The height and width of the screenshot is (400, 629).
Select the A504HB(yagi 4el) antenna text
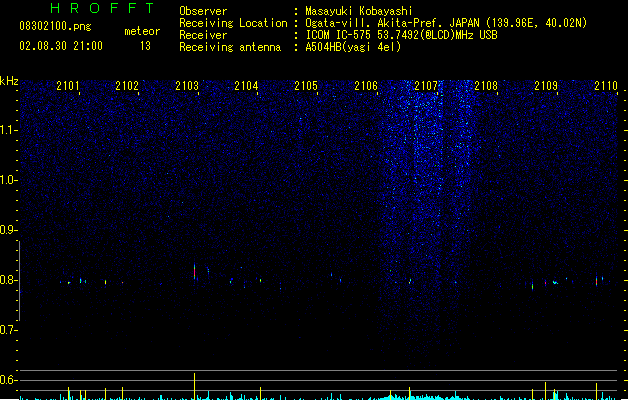click(353, 47)
